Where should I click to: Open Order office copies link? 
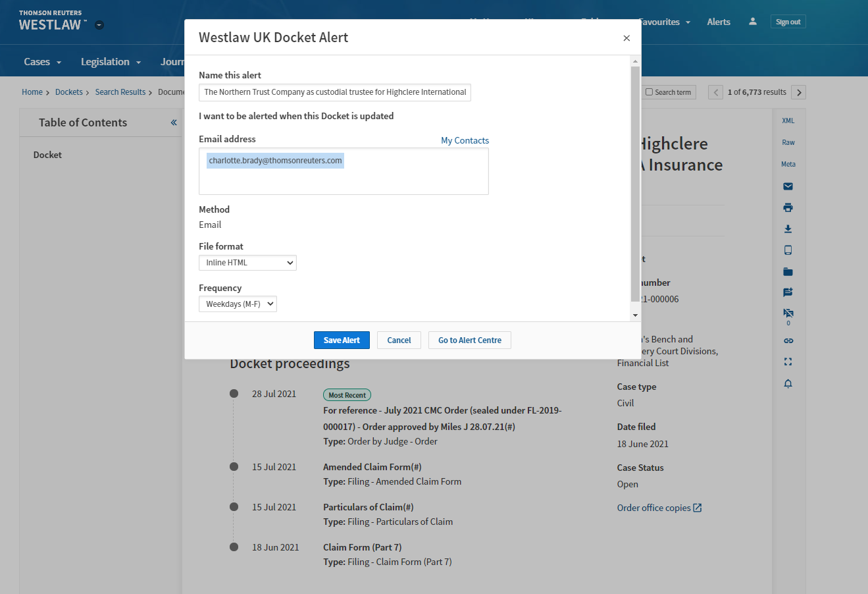(x=659, y=508)
